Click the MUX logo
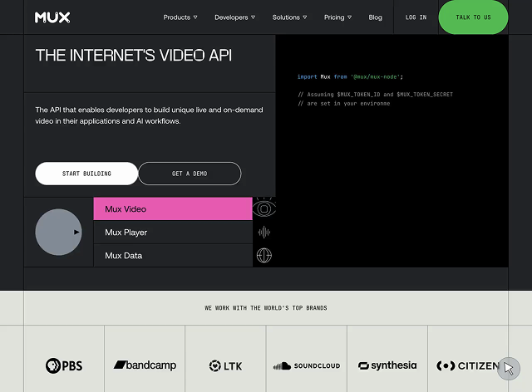Viewport: 532px width, 392px height. [x=52, y=17]
